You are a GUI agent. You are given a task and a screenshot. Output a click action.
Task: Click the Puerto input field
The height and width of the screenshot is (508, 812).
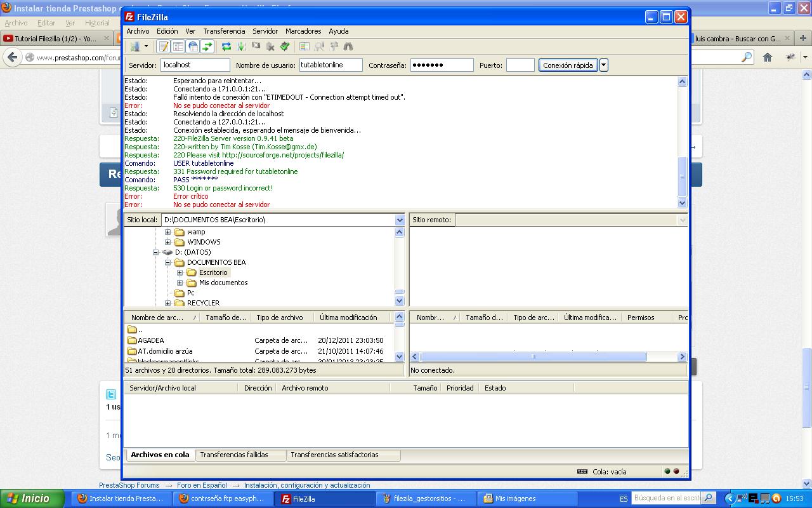click(520, 65)
